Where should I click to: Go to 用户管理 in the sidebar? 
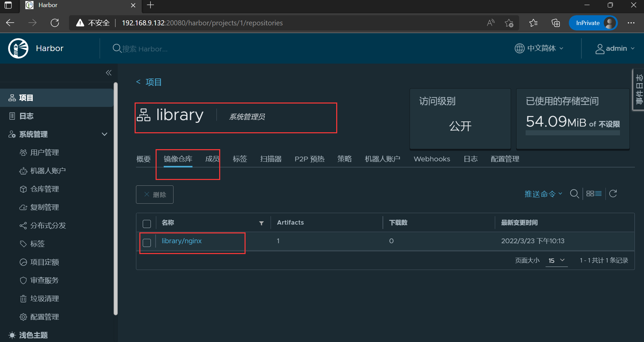click(x=44, y=153)
